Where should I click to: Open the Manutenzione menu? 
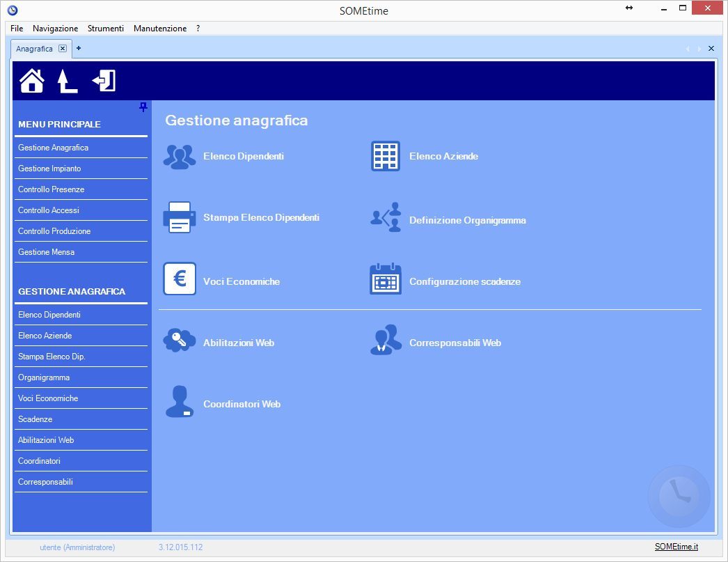tap(159, 29)
